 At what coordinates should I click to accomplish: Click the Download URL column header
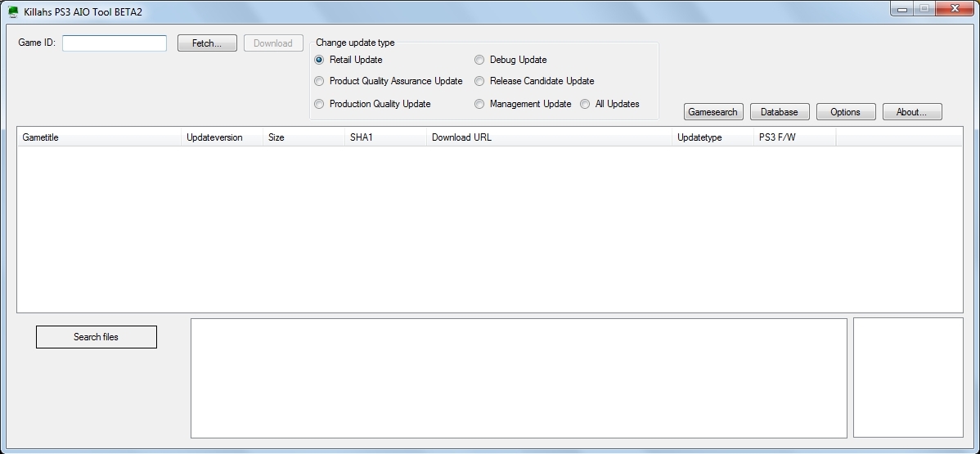click(550, 137)
